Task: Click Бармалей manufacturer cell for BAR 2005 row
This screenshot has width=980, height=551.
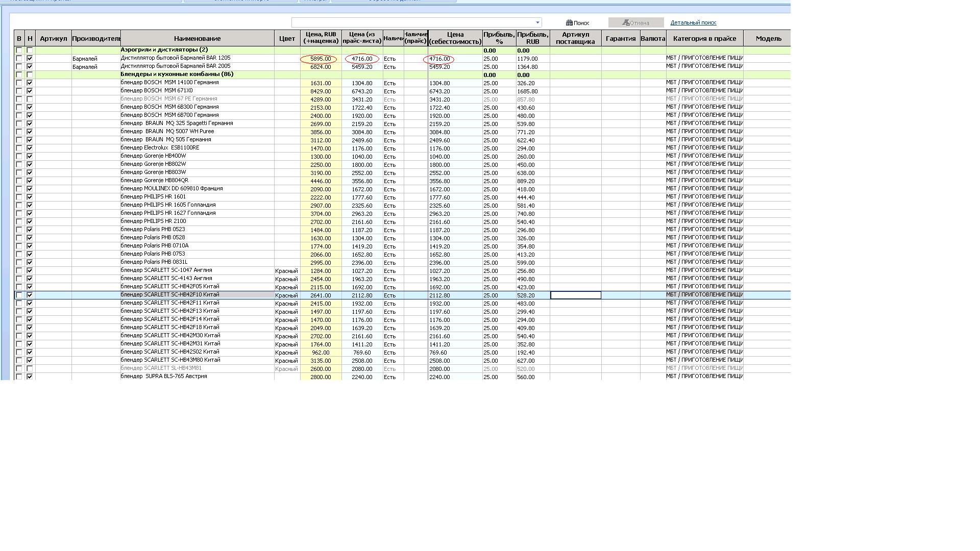Action: click(96, 67)
